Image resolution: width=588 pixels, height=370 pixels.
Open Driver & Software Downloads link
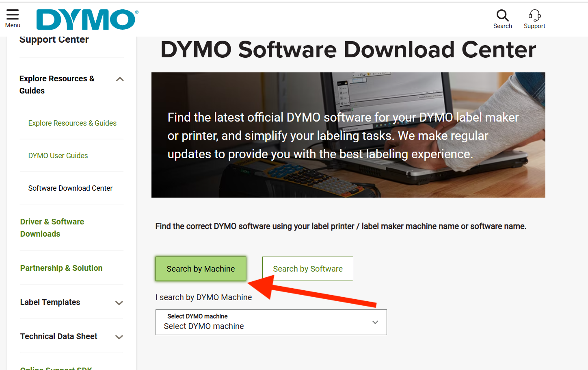[52, 228]
